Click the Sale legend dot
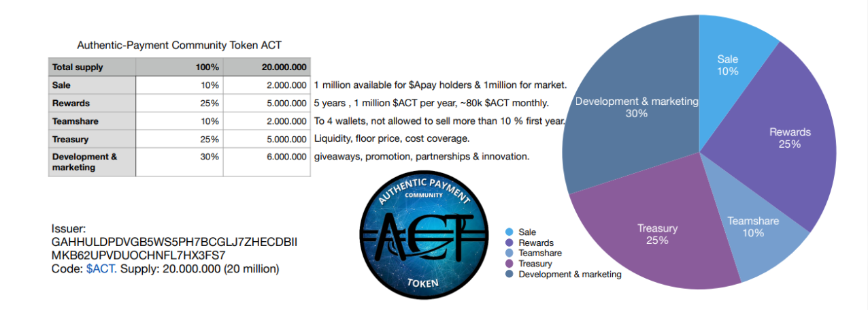Screen dimensions: 868x310 [510, 232]
